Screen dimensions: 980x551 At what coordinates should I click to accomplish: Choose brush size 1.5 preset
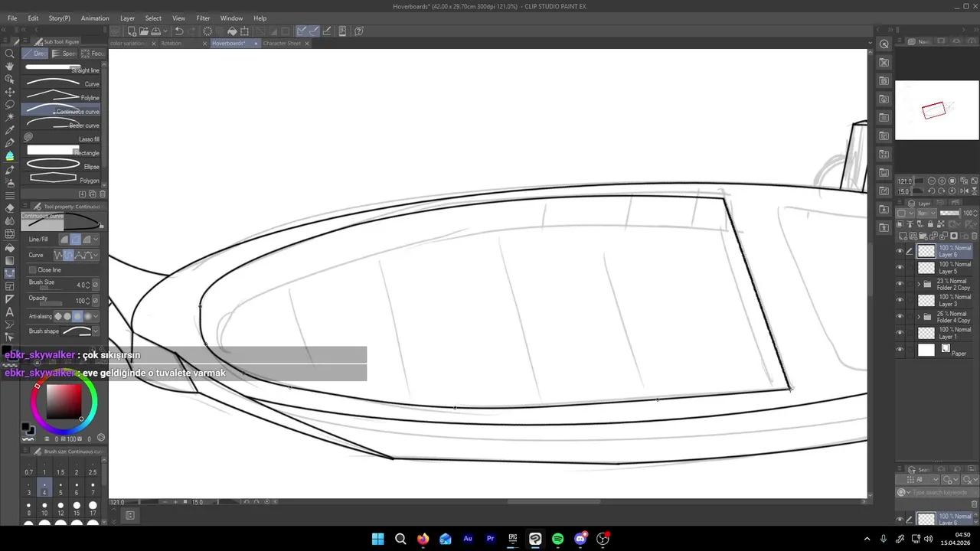click(60, 467)
